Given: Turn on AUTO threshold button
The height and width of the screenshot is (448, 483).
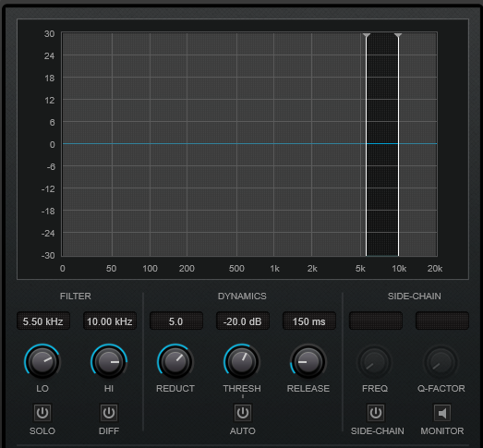Looking at the screenshot, I should tap(243, 413).
